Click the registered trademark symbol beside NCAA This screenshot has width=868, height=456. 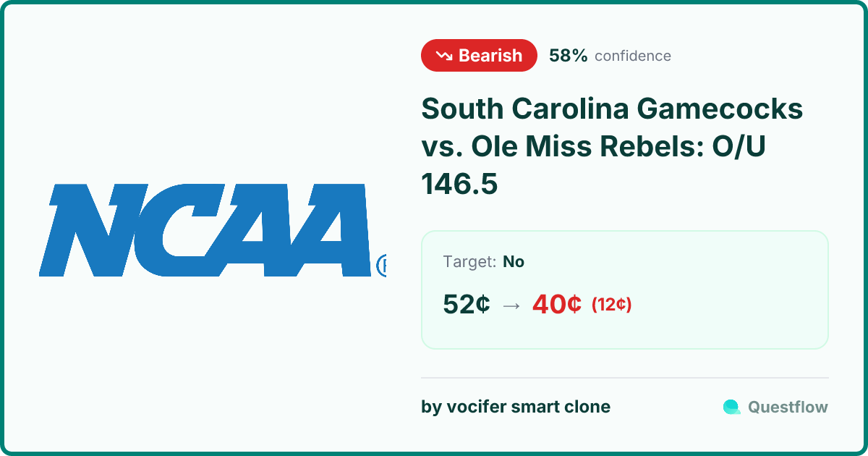tap(382, 266)
